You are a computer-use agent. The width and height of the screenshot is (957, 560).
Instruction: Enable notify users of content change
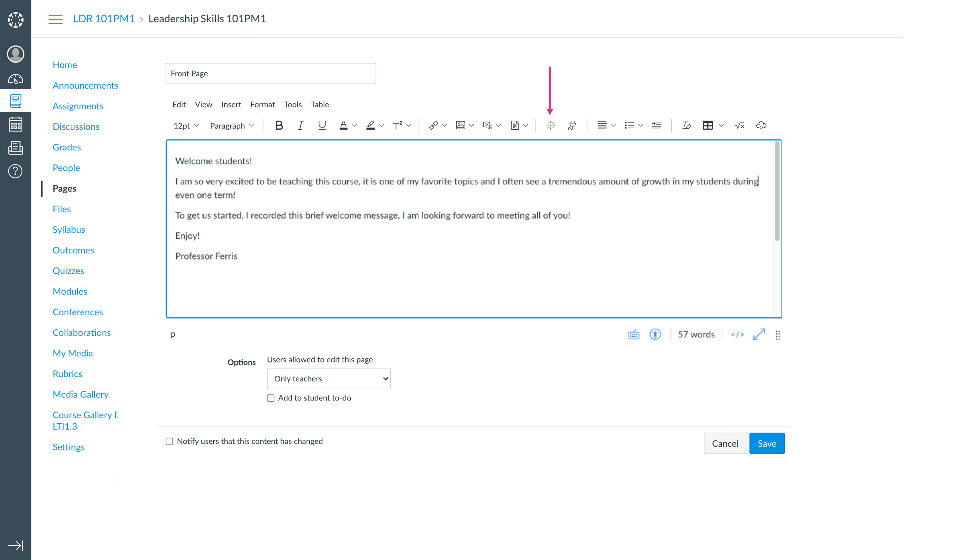169,441
